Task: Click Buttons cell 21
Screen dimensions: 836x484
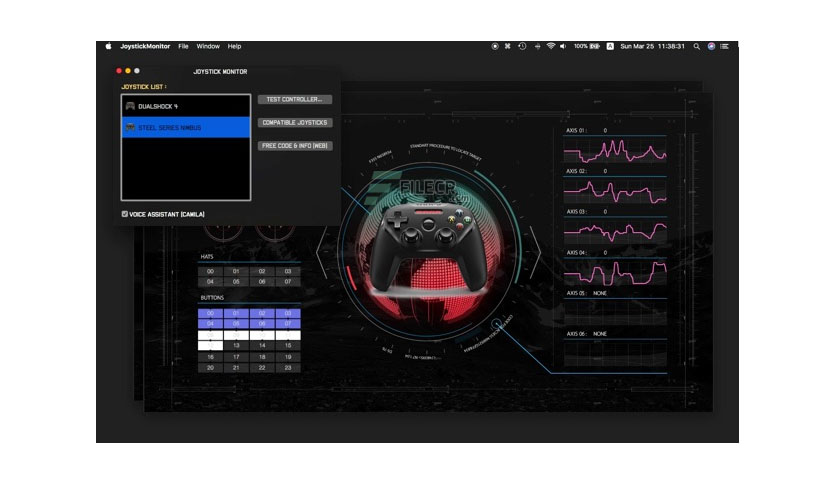Action: (236, 368)
